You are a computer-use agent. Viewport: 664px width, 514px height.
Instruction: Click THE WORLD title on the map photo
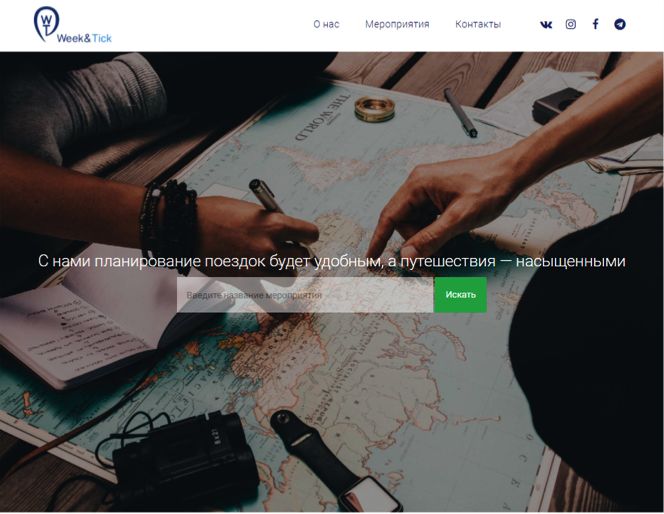(x=322, y=119)
